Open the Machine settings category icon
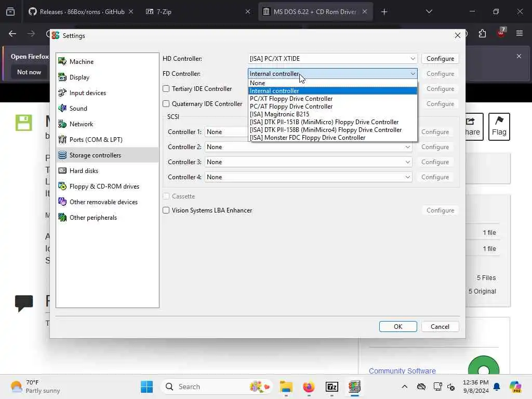The width and height of the screenshot is (532, 399). pos(62,61)
